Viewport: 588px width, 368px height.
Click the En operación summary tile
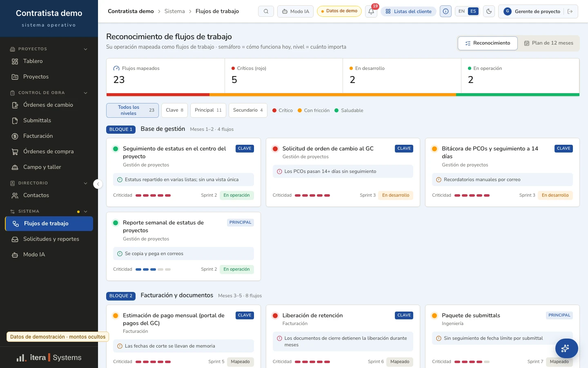(x=520, y=76)
